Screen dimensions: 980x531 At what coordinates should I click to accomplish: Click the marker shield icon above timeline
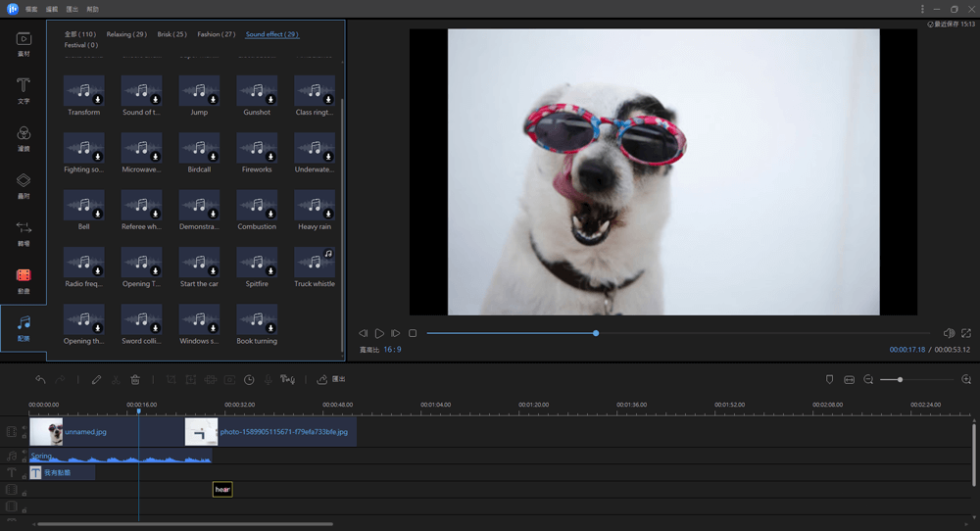click(x=829, y=379)
